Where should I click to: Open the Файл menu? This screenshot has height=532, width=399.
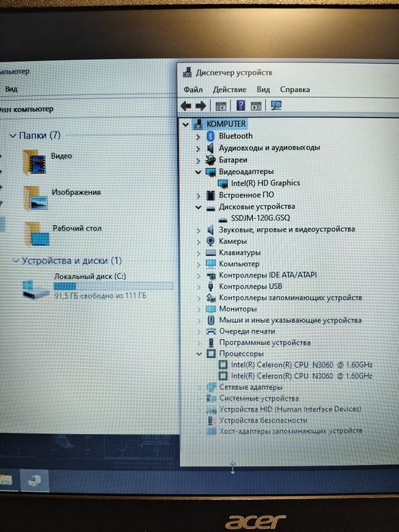pyautogui.click(x=193, y=90)
